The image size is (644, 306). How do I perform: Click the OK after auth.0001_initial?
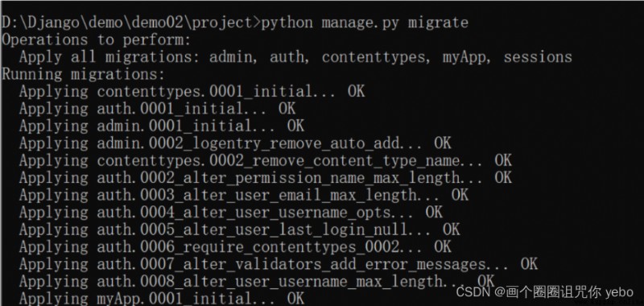(287, 109)
